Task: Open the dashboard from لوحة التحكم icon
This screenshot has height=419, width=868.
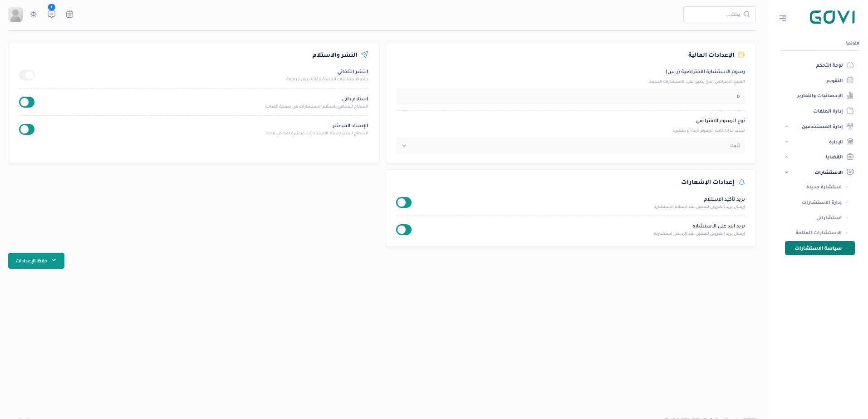Action: click(850, 65)
